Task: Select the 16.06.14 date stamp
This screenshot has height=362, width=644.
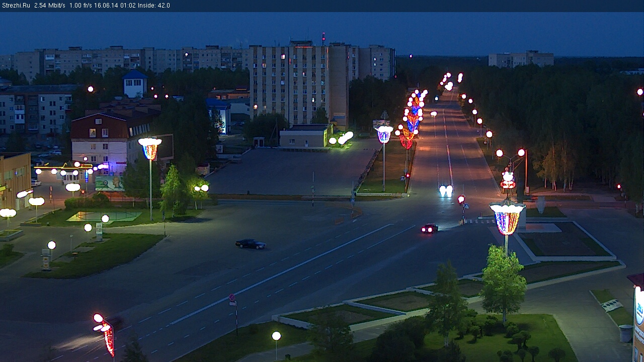Action: click(106, 6)
